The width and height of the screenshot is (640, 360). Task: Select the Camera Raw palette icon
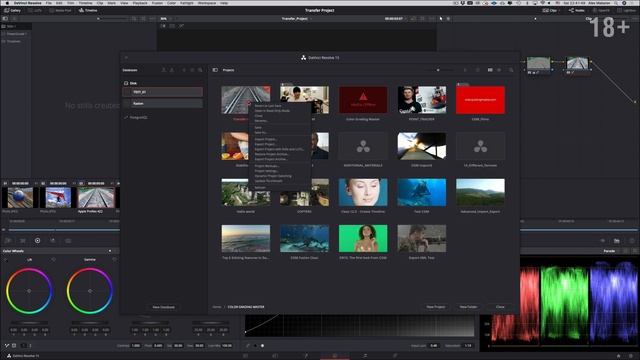(8, 241)
